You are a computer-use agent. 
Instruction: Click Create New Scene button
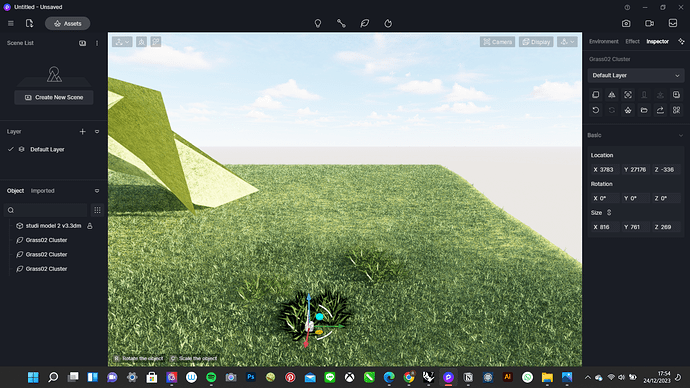54,97
